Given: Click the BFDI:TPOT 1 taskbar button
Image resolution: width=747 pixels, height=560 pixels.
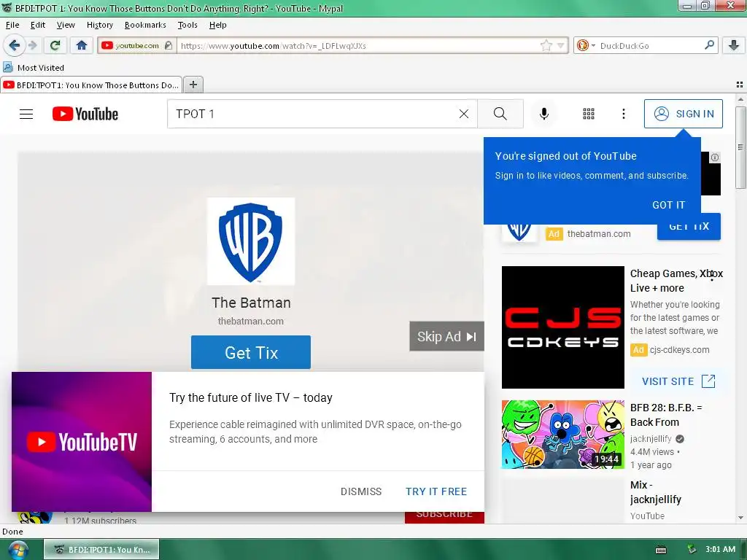Looking at the screenshot, I should pyautogui.click(x=101, y=550).
